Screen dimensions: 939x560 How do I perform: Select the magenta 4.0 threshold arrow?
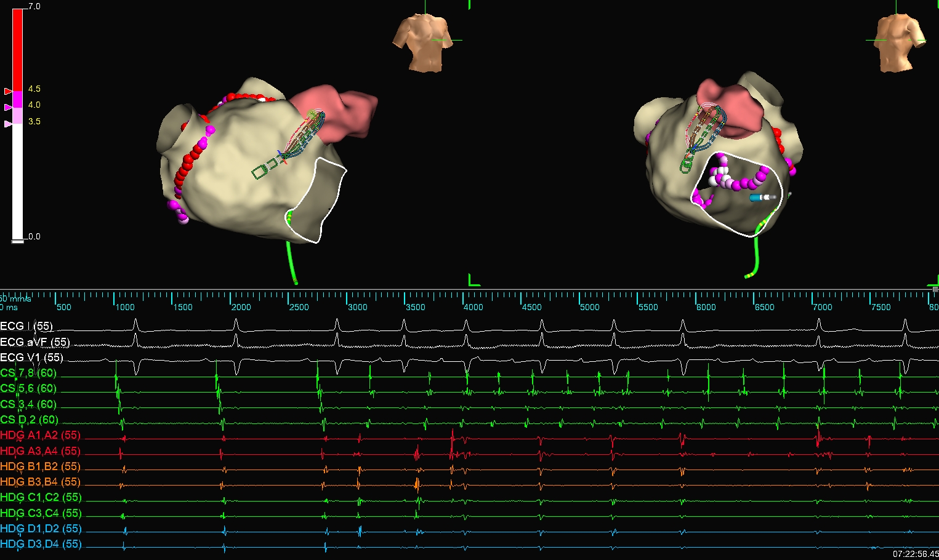pos(8,107)
